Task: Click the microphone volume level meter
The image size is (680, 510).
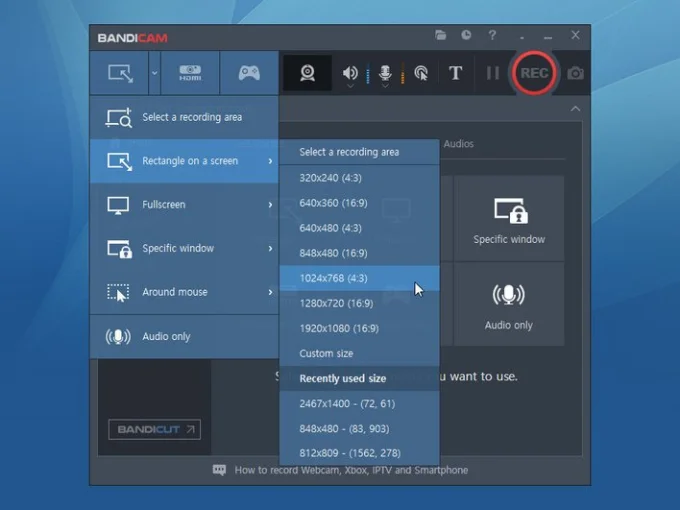Action: (x=402, y=73)
